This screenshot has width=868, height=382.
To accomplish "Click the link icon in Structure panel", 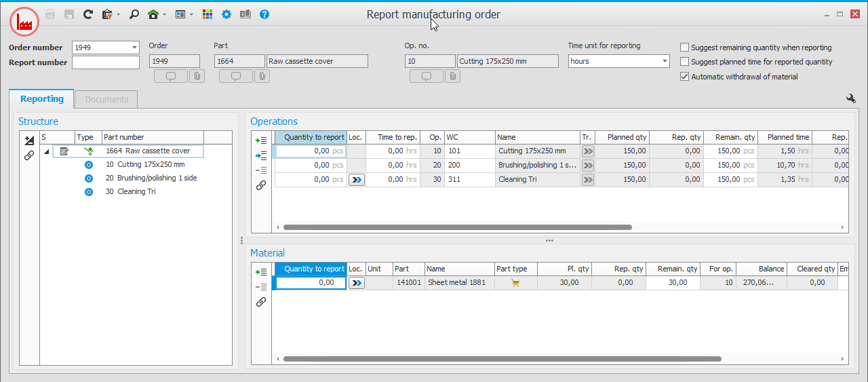I will coord(29,155).
